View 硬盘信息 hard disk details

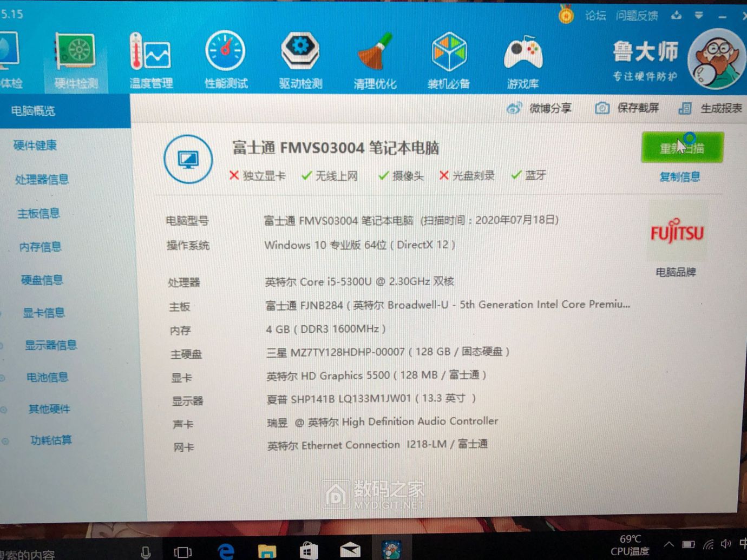[x=41, y=280]
